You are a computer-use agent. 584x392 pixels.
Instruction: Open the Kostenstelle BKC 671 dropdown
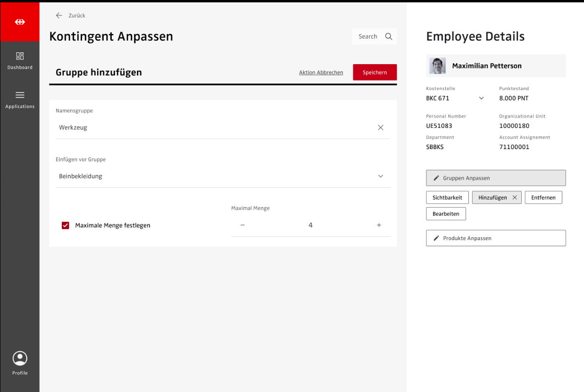481,99
